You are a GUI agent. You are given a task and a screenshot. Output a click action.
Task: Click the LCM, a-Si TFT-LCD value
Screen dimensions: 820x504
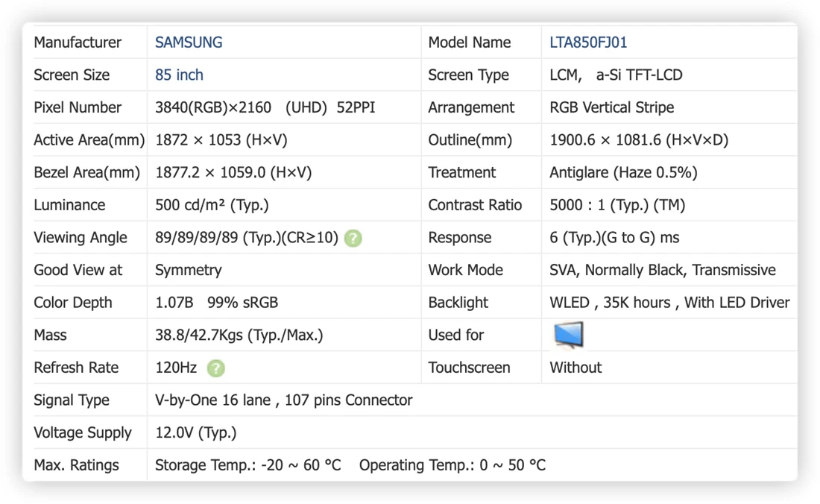click(616, 75)
